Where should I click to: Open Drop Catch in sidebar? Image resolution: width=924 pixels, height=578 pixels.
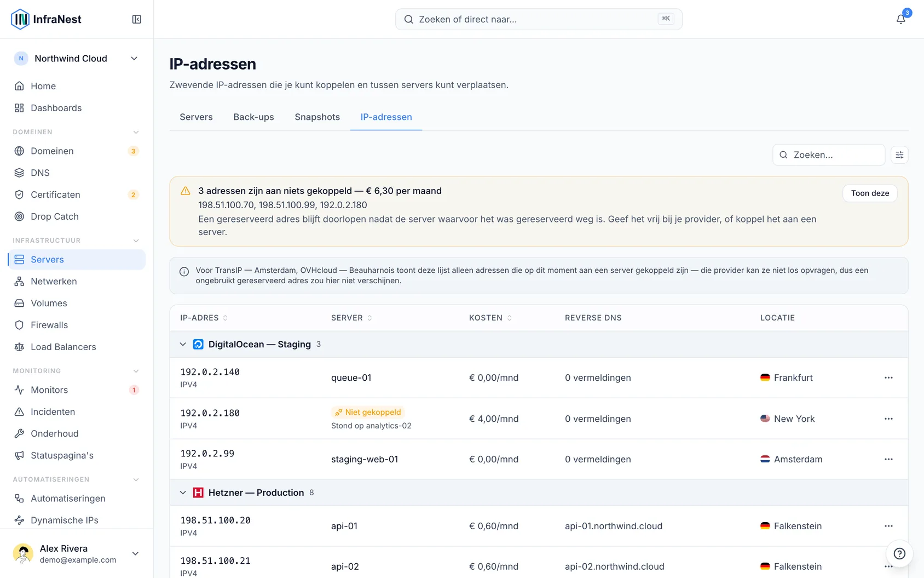(77, 216)
